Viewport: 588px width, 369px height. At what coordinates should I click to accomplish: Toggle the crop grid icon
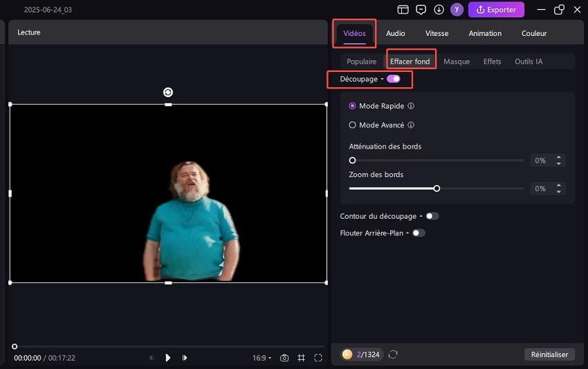(x=301, y=358)
